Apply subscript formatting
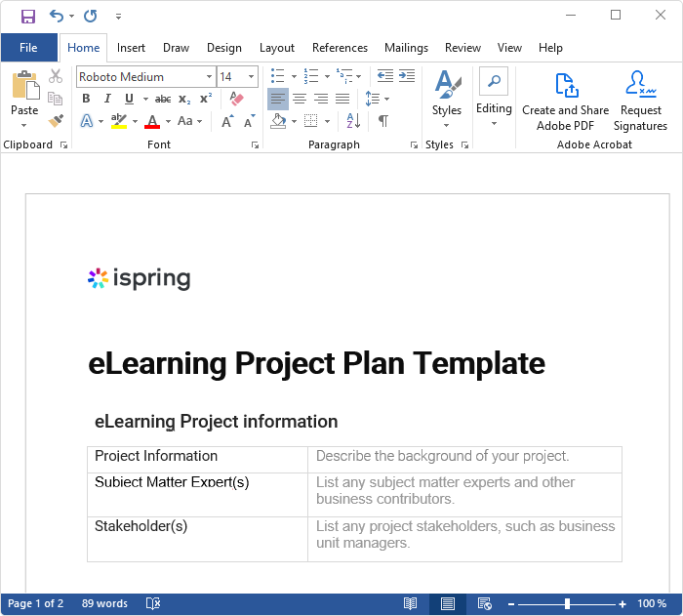Screen dimensions: 683x616 [x=184, y=100]
